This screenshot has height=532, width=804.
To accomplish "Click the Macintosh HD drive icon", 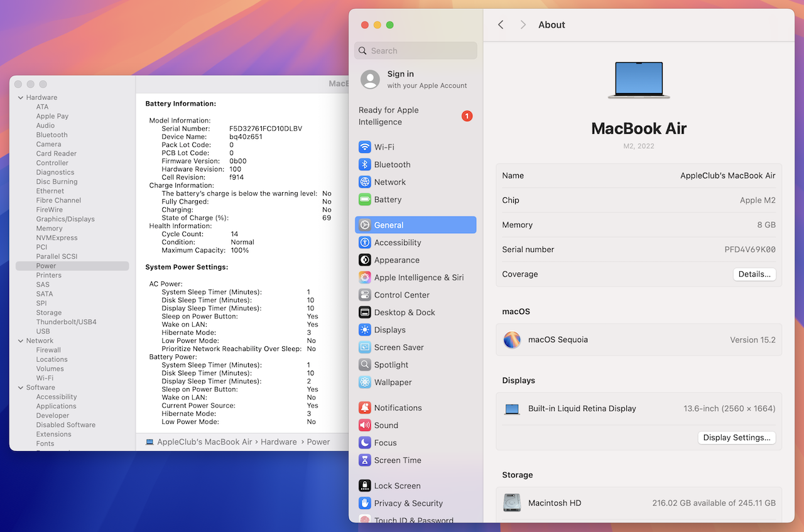I will [x=512, y=503].
